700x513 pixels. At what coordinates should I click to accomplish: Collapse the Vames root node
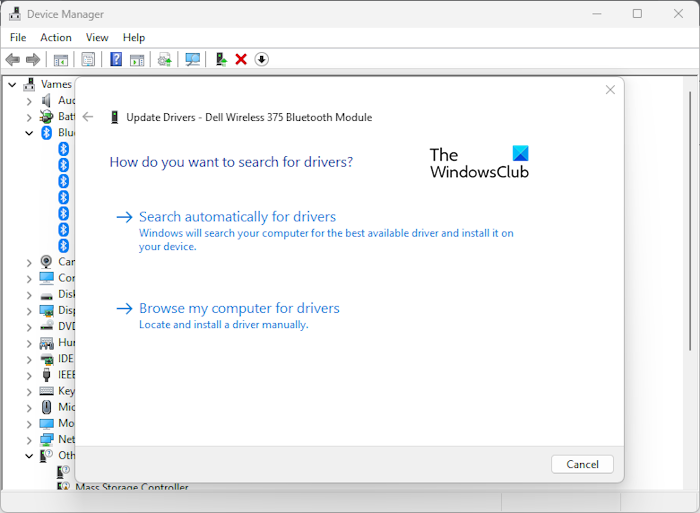pos(12,84)
